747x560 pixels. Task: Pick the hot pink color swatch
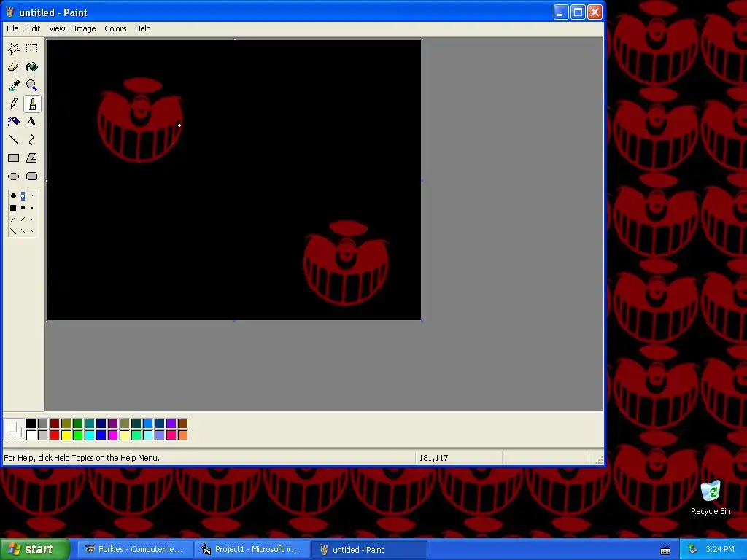click(x=171, y=435)
